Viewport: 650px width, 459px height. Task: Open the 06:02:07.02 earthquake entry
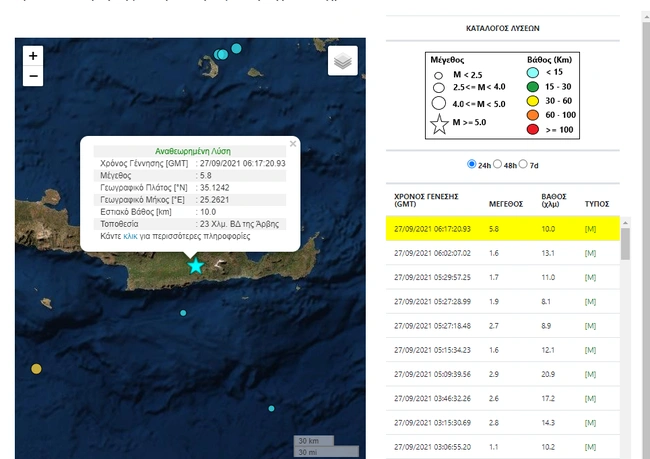coord(431,255)
